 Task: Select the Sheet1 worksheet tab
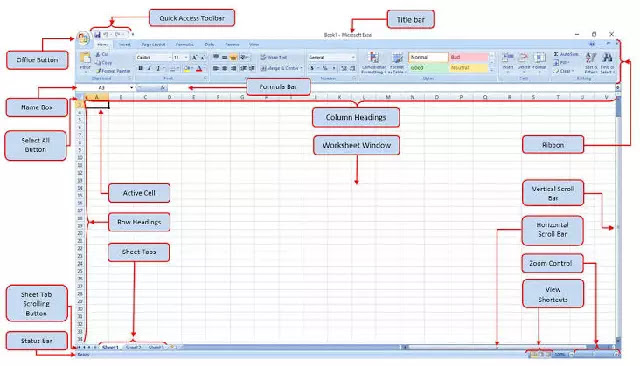coord(110,347)
